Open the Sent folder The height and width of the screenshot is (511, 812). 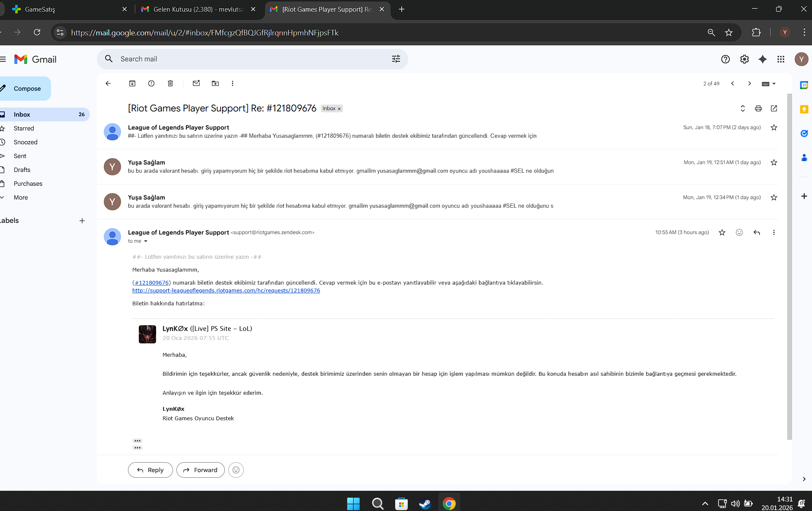pyautogui.click(x=20, y=156)
